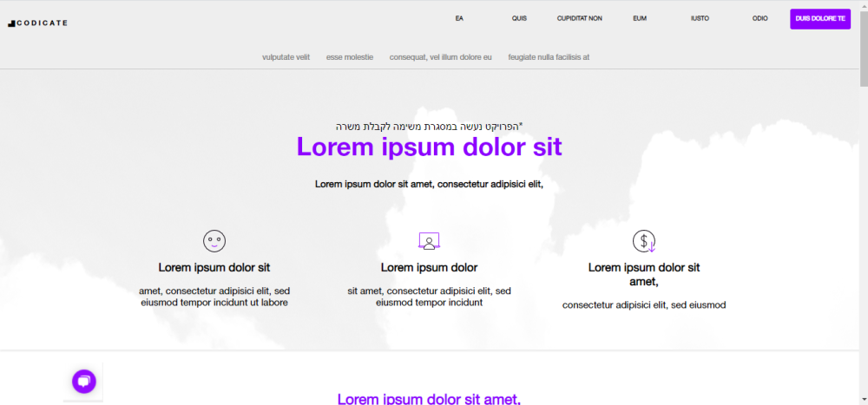Open the EUM navigation item
868x405 pixels.
click(640, 18)
